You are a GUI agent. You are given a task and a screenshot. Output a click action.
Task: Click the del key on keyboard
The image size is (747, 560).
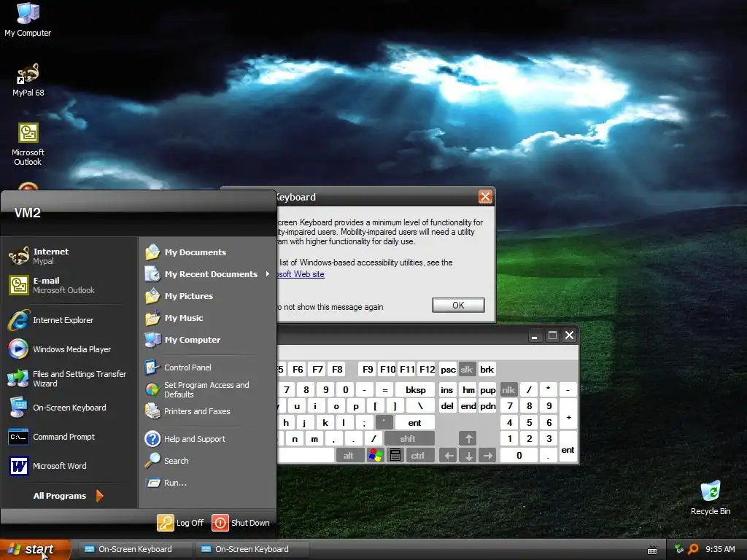click(x=447, y=406)
